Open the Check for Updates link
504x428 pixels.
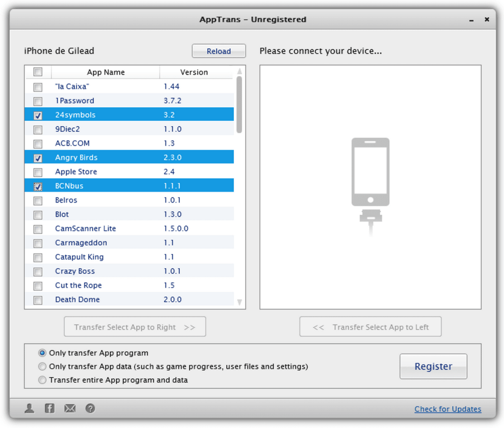coord(448,409)
